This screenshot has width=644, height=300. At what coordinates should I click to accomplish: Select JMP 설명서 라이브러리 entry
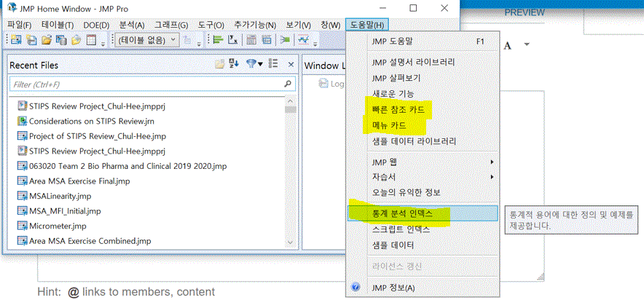pos(423,63)
